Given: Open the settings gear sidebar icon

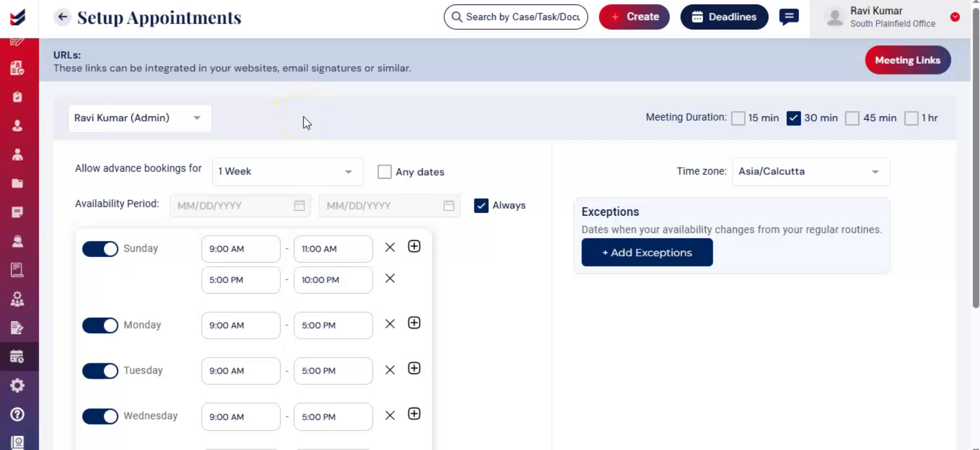Looking at the screenshot, I should pyautogui.click(x=17, y=385).
